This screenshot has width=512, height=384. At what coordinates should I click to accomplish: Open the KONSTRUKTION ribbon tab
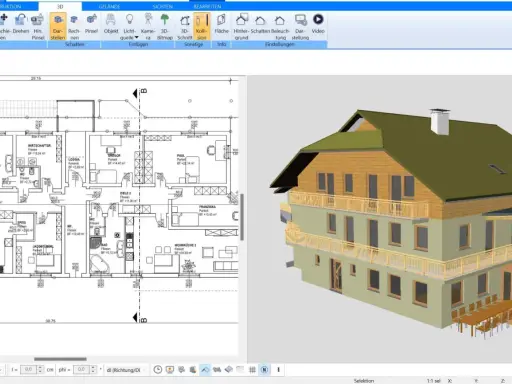click(11, 6)
